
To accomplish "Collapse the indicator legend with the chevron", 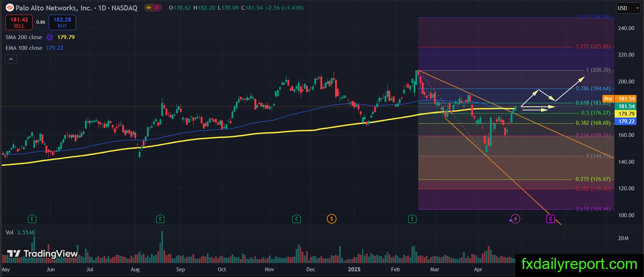I will 11,59.
